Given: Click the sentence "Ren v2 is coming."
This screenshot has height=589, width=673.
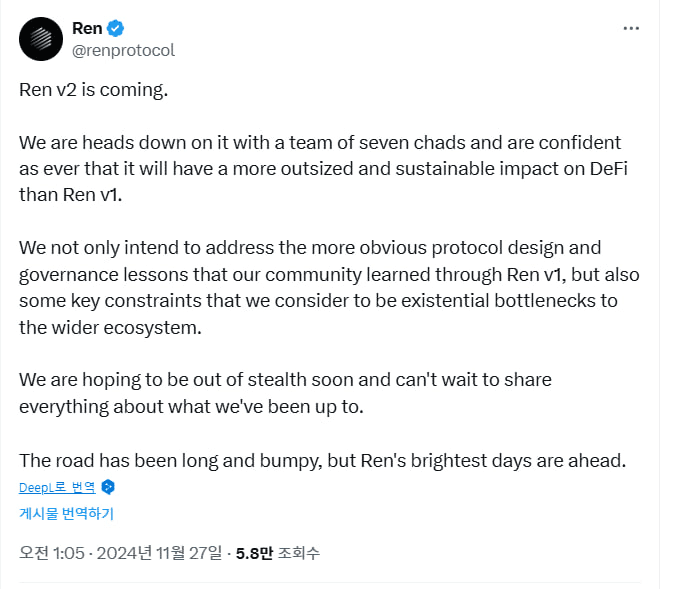Looking at the screenshot, I should 94,90.
